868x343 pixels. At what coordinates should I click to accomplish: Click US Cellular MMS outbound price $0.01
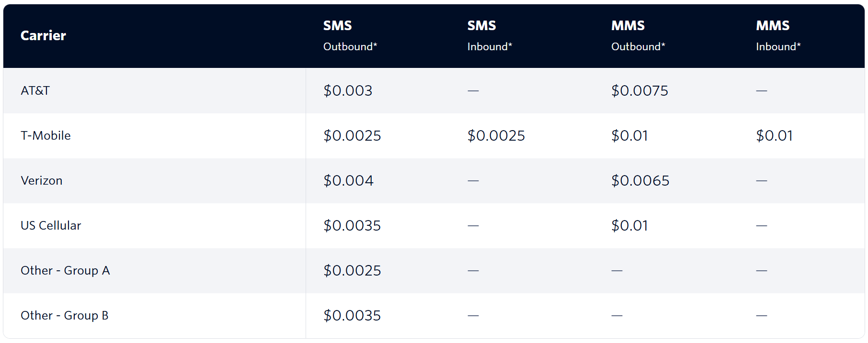click(629, 225)
